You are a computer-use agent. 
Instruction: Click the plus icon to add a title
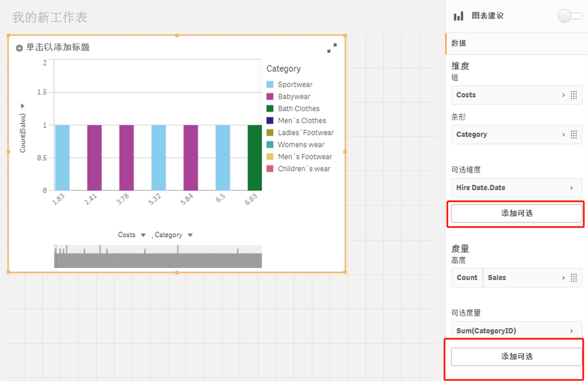19,48
